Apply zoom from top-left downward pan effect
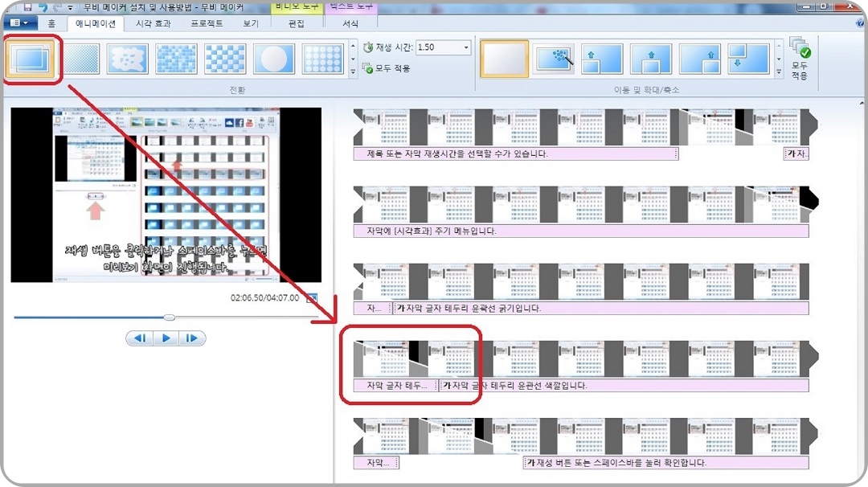Screen dimensions: 868x487 pos(748,59)
